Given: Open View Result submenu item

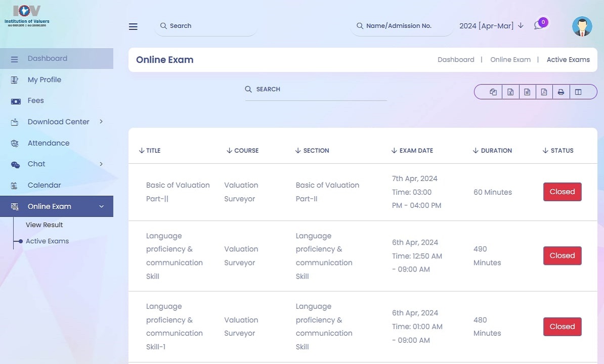Looking at the screenshot, I should [x=45, y=224].
